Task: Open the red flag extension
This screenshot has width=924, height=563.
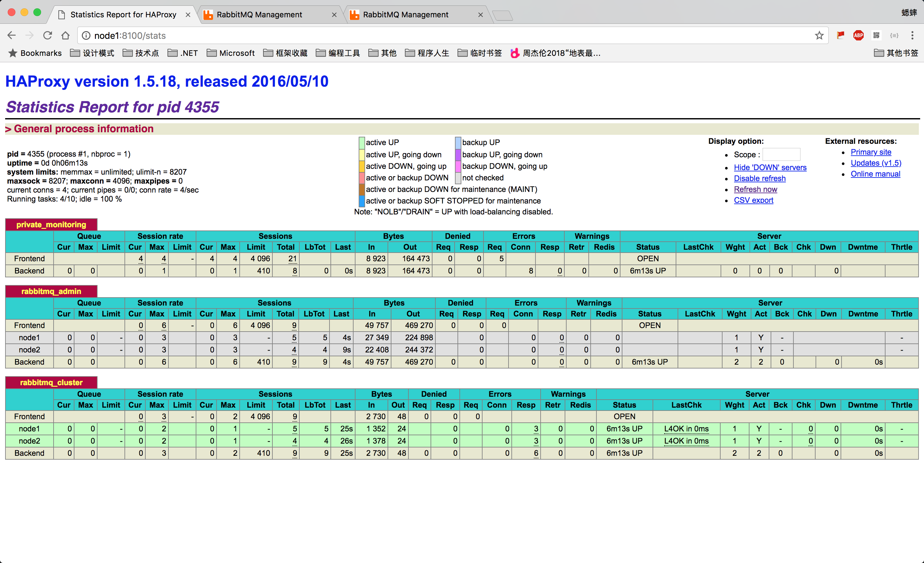Action: [840, 35]
